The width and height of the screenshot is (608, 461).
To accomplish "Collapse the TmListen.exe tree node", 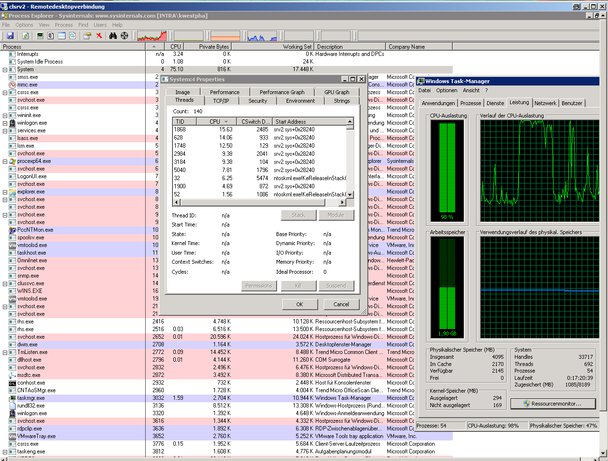I will [5, 352].
